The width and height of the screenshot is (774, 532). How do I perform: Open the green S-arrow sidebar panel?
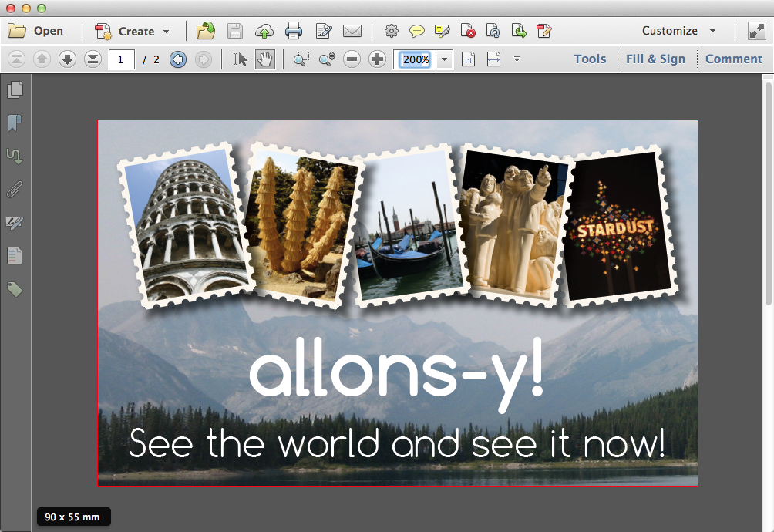click(15, 157)
